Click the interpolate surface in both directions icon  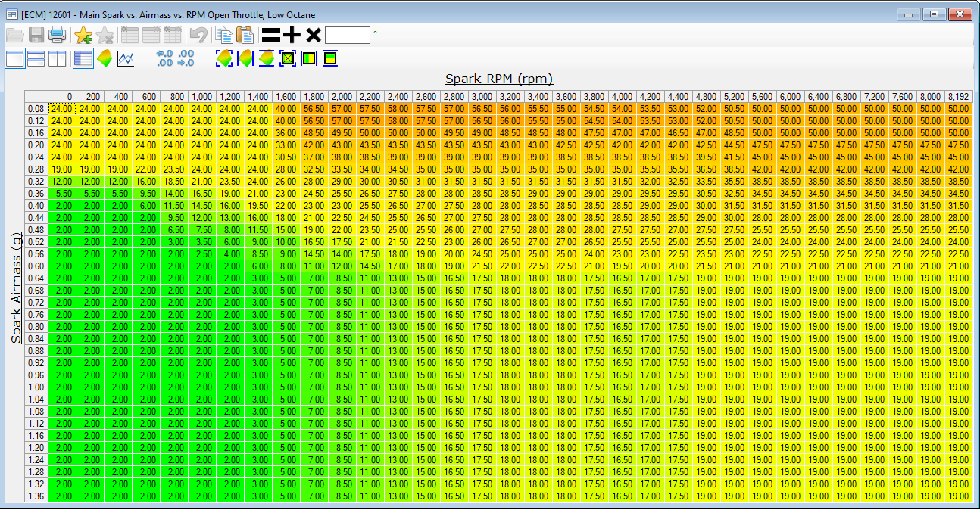pos(224,58)
